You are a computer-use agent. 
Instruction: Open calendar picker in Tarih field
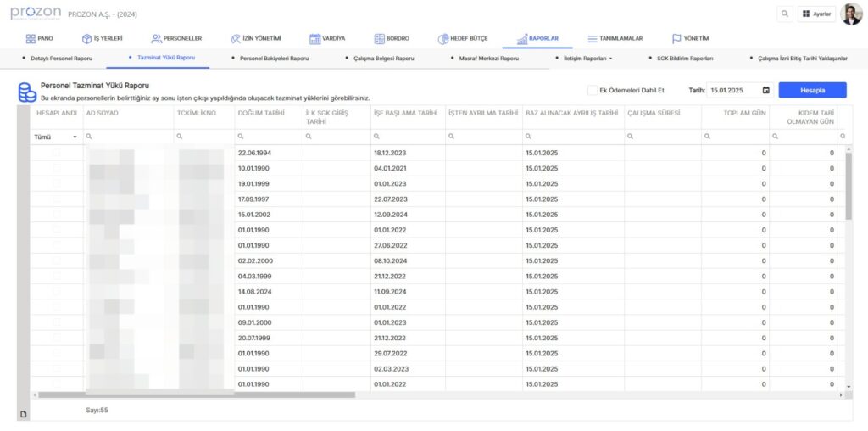766,90
